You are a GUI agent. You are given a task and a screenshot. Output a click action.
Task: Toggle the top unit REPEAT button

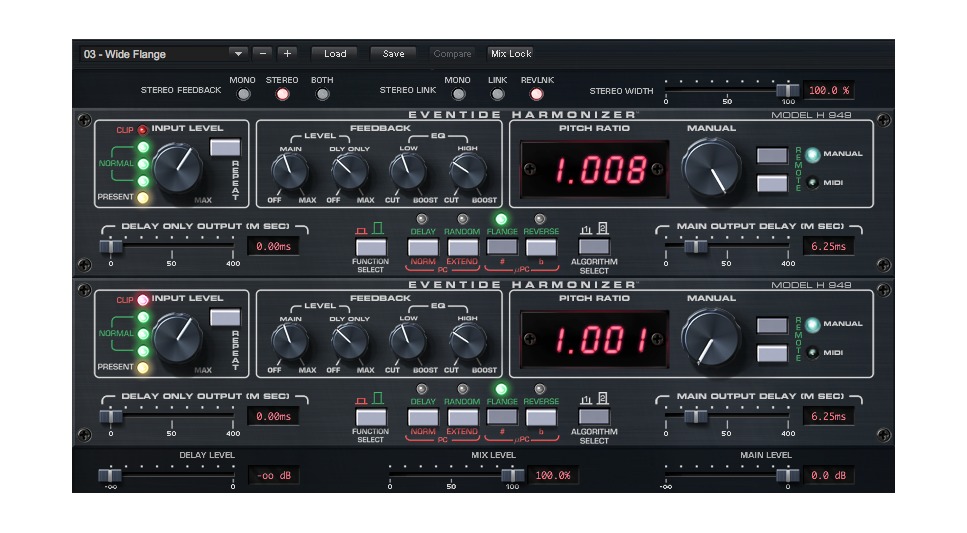(225, 147)
